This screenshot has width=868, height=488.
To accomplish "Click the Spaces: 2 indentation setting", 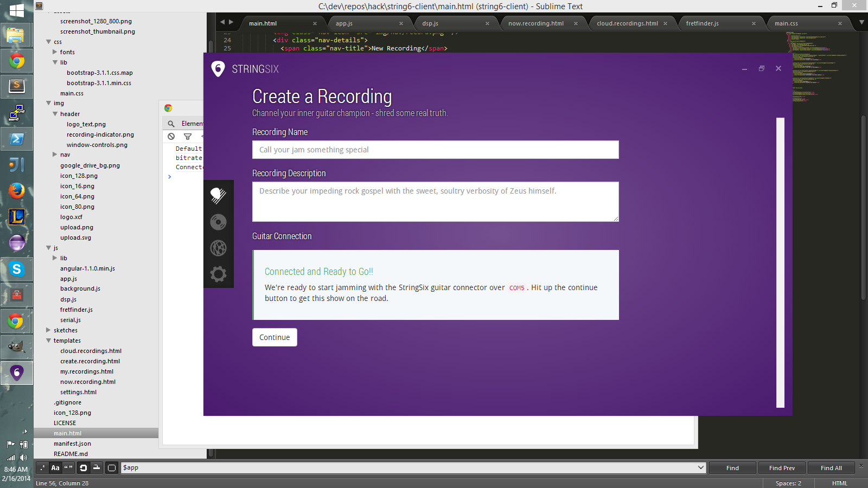I will (x=788, y=483).
